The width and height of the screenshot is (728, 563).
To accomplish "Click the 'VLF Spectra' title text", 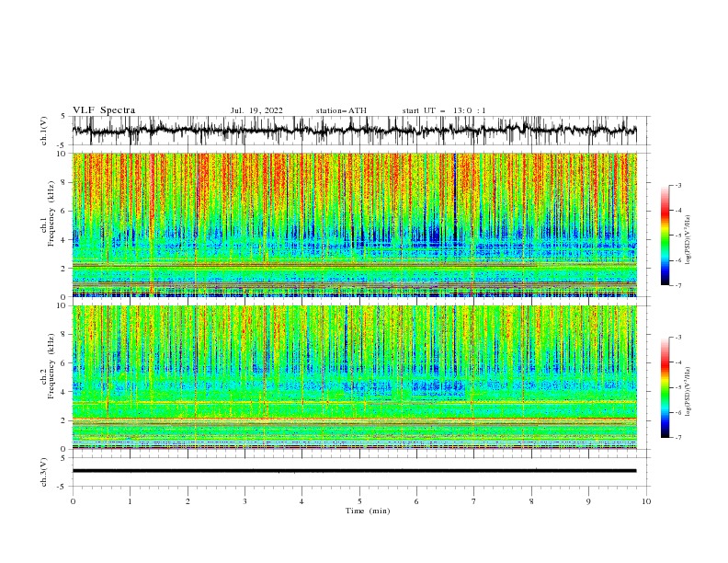I will point(104,110).
